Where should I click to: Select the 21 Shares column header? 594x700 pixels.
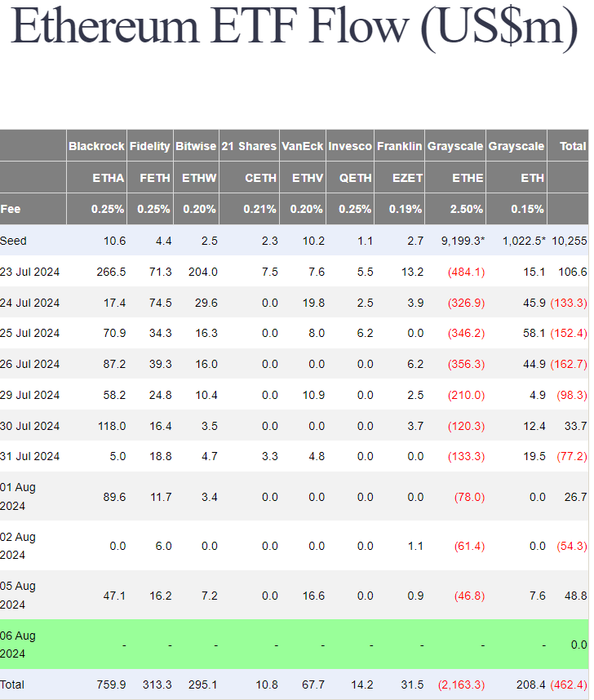pos(249,146)
